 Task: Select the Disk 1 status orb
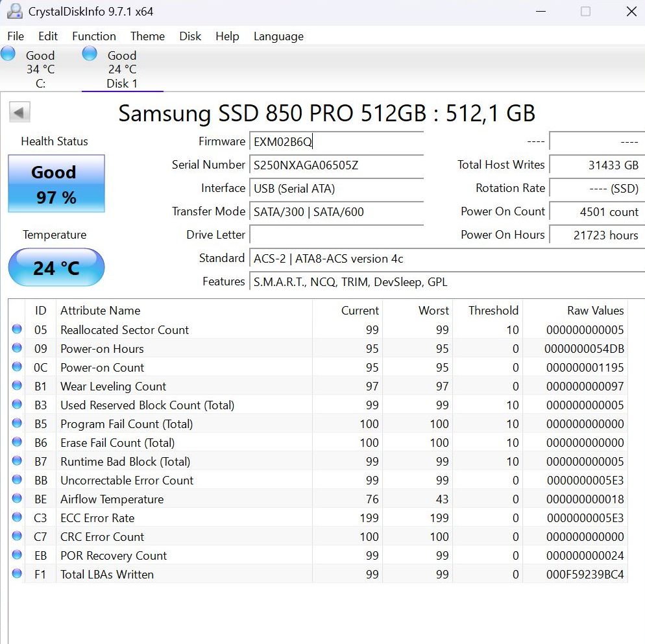pos(90,54)
